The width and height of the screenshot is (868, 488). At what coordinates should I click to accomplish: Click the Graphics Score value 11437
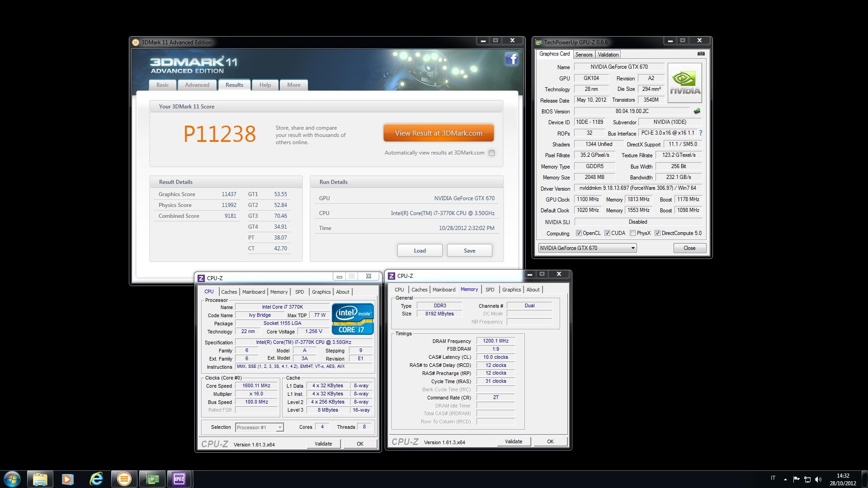229,194
